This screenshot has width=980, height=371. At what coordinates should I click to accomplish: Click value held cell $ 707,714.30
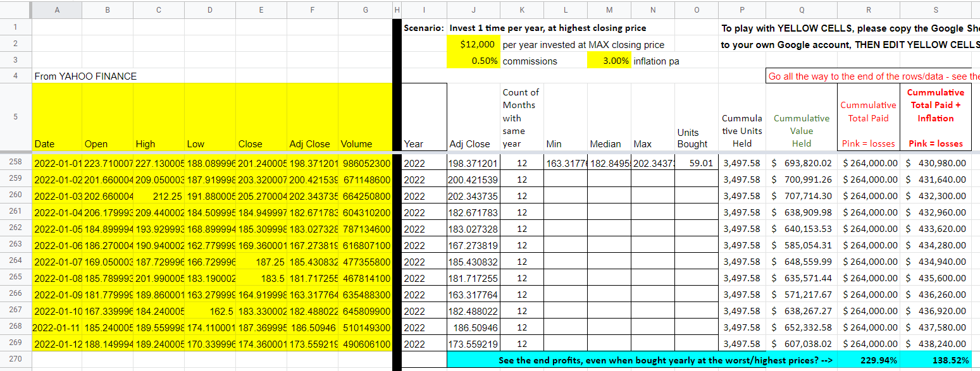(802, 196)
